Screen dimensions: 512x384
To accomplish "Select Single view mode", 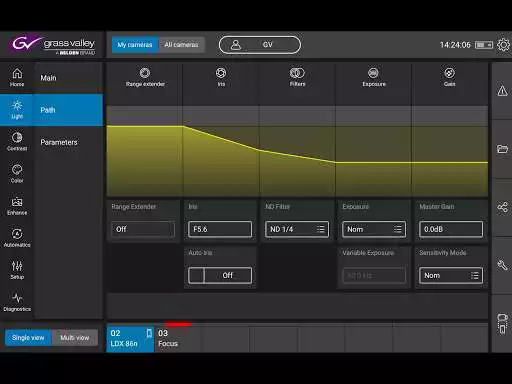I will click(28, 338).
